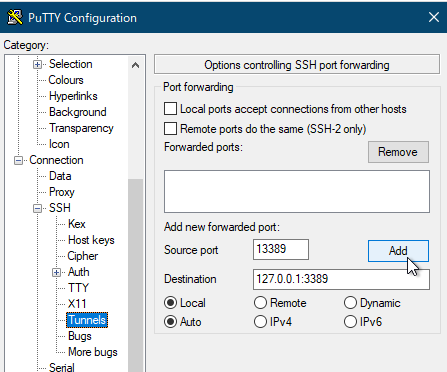
Task: Collapse the Connection tree node
Action: pos(18,161)
